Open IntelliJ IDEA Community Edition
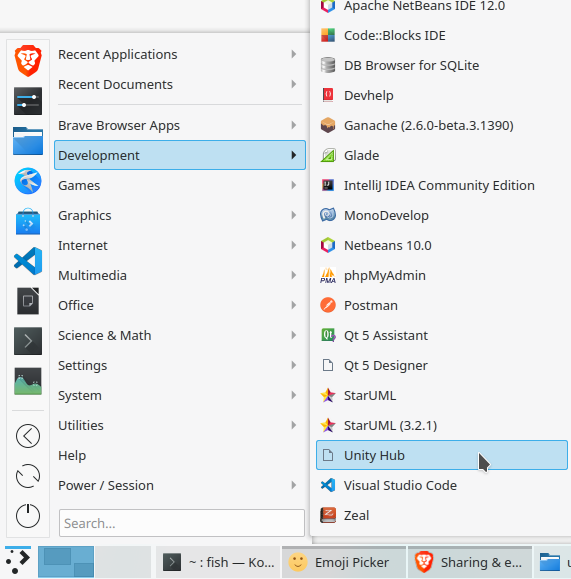The width and height of the screenshot is (571, 579). [442, 185]
